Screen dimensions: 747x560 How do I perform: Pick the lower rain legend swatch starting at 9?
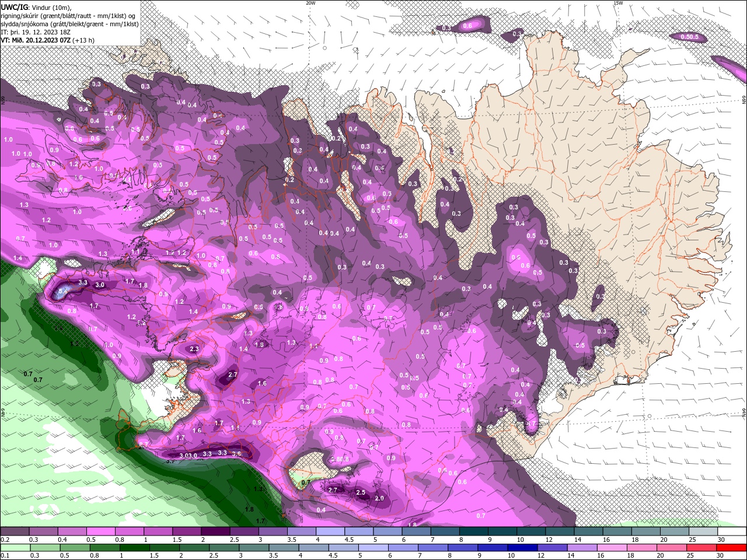pos(493,548)
